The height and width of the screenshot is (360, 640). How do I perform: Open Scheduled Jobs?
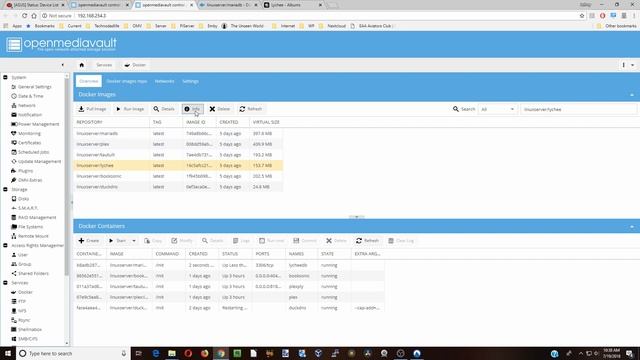(x=33, y=152)
